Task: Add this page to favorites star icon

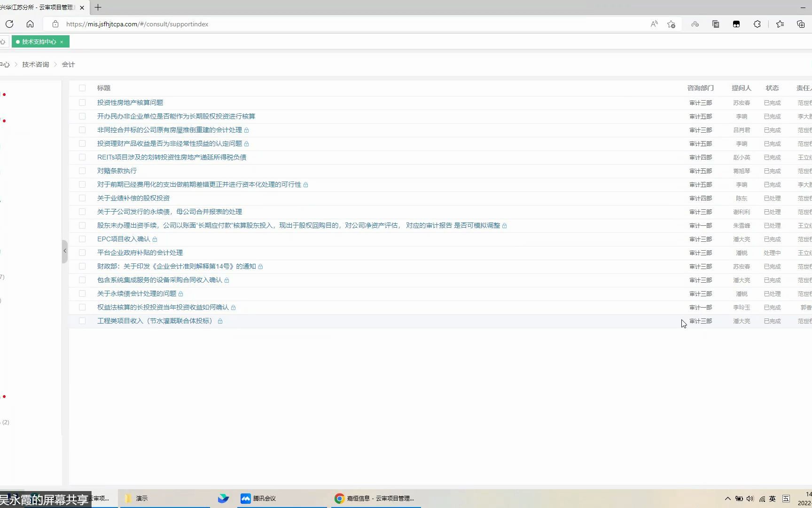Action: [671, 24]
